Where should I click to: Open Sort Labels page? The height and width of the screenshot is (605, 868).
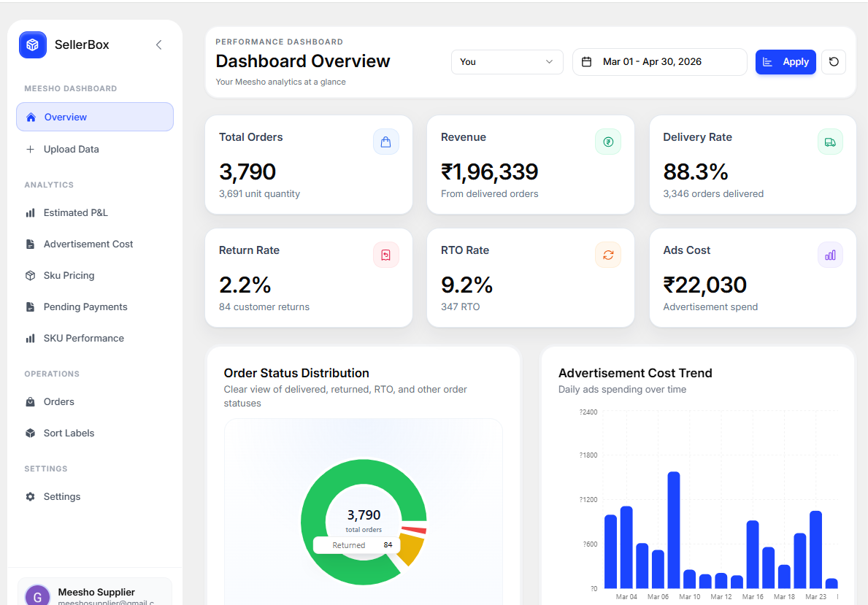pos(95,433)
